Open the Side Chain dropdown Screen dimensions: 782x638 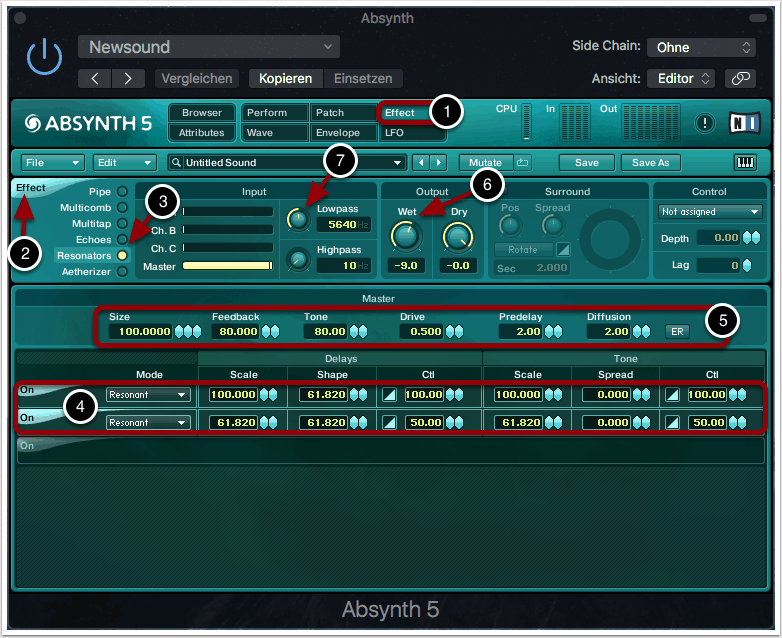click(701, 47)
